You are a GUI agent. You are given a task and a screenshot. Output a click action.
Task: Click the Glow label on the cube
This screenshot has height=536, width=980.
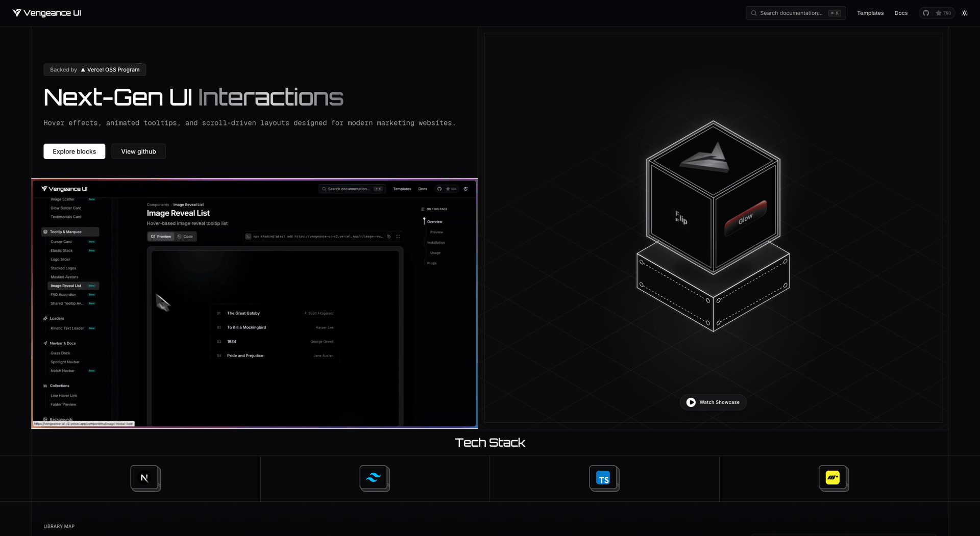(x=745, y=218)
